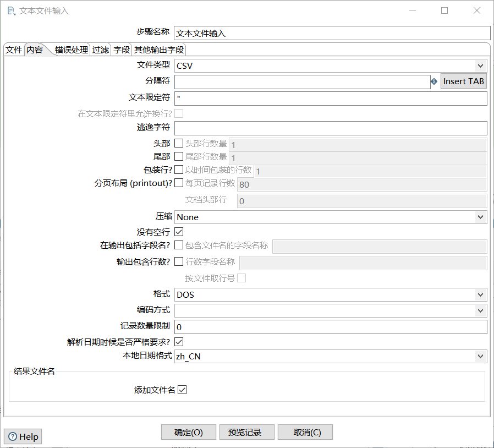Maximize the 文本文件输入 window
Viewport: 494px width, 448px height.
[x=444, y=10]
